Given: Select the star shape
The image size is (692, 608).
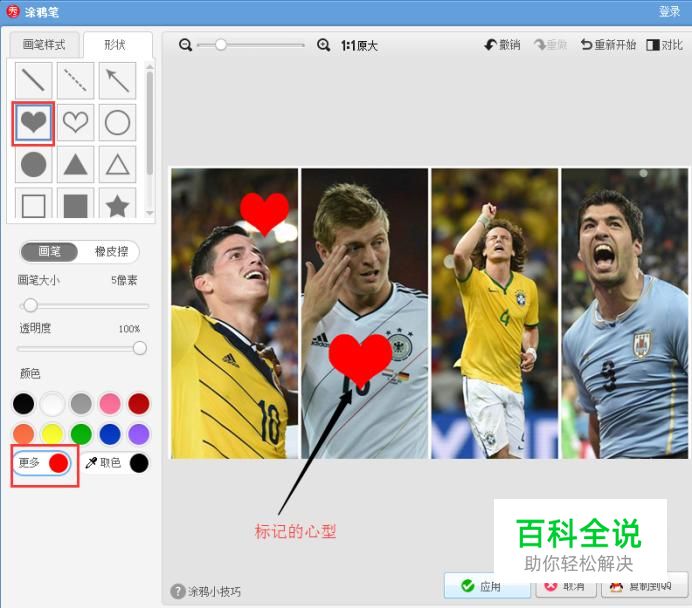Looking at the screenshot, I should point(117,204).
